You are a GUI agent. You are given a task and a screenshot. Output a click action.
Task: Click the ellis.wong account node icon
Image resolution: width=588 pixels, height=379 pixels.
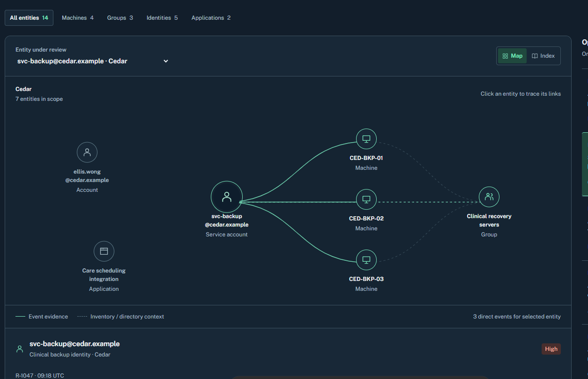87,152
